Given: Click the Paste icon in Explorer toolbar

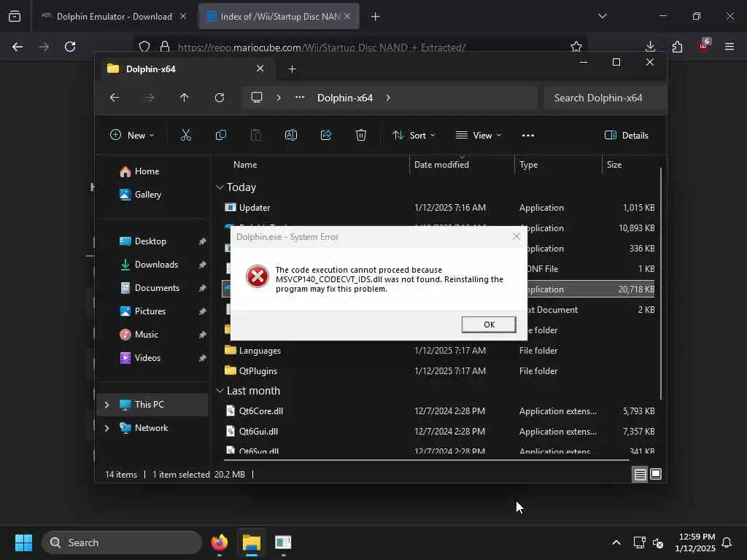Looking at the screenshot, I should pyautogui.click(x=256, y=135).
